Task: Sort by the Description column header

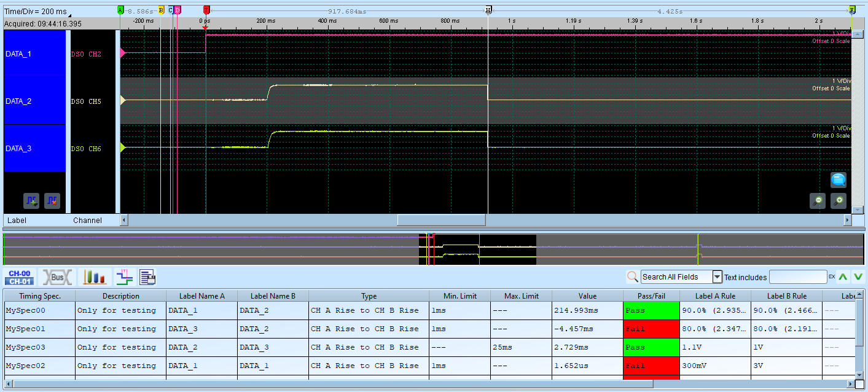Action: [120, 296]
